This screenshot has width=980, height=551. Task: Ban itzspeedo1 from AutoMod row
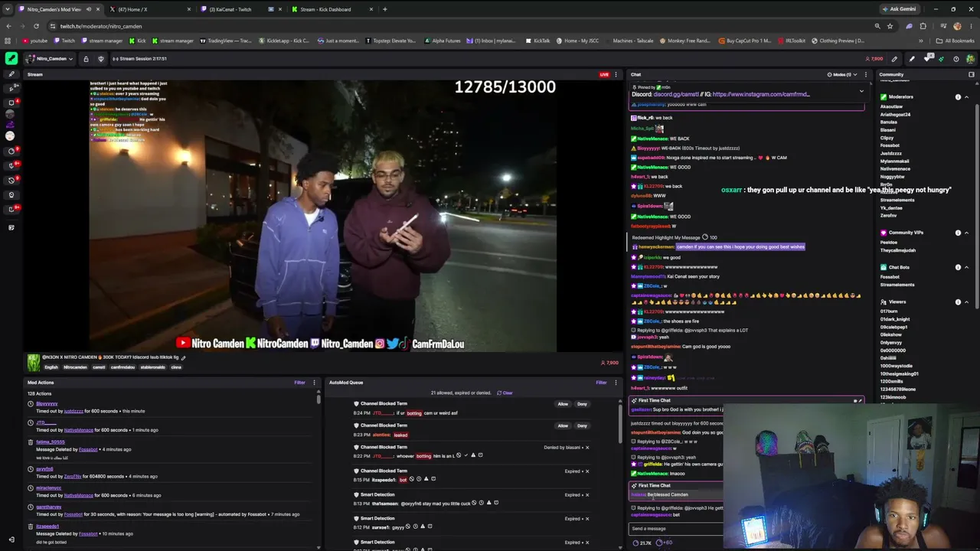point(411,479)
